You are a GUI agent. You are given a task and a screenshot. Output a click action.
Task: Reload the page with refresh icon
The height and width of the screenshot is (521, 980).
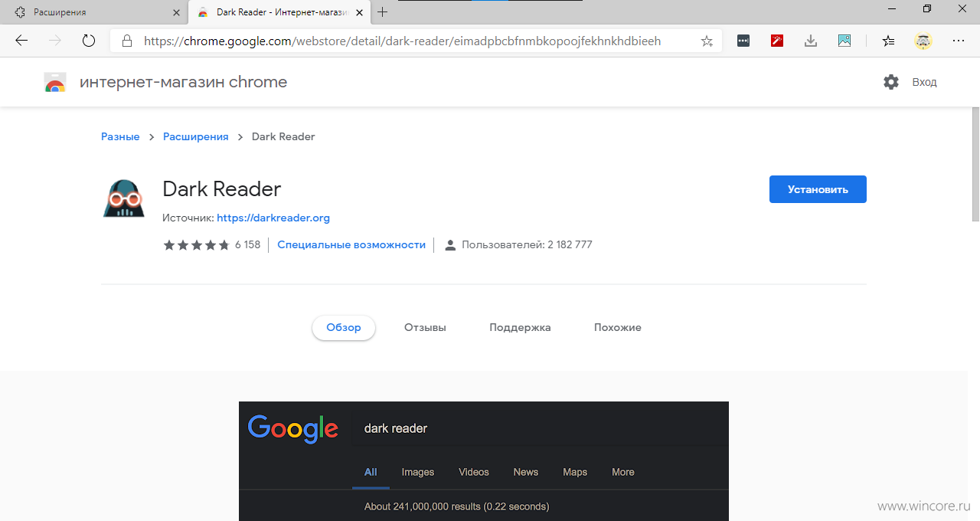pos(88,41)
